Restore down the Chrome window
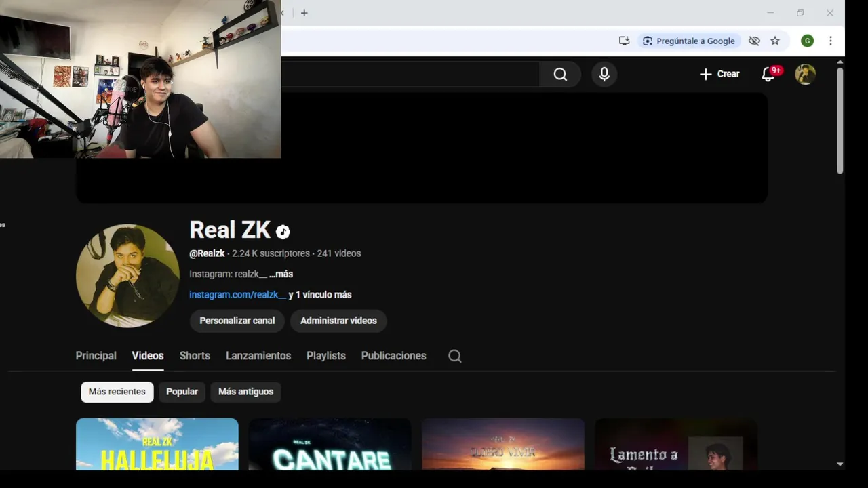This screenshot has height=488, width=868. pyautogui.click(x=800, y=13)
